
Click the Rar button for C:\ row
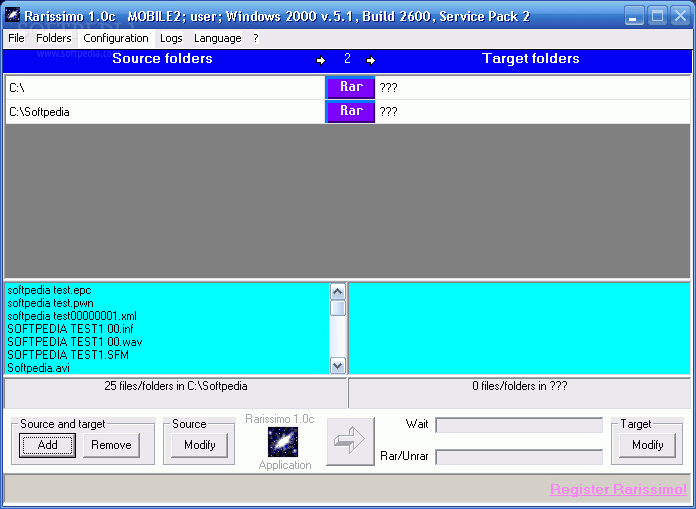tap(350, 87)
